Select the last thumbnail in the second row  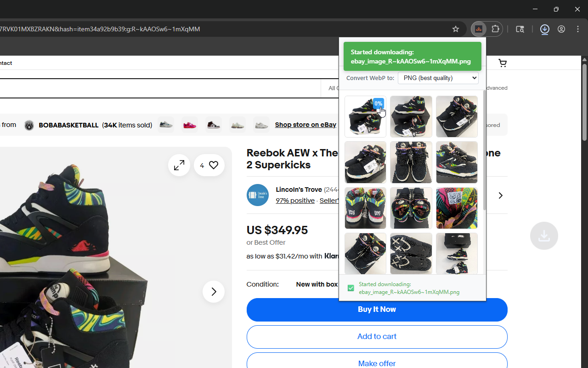click(x=457, y=162)
